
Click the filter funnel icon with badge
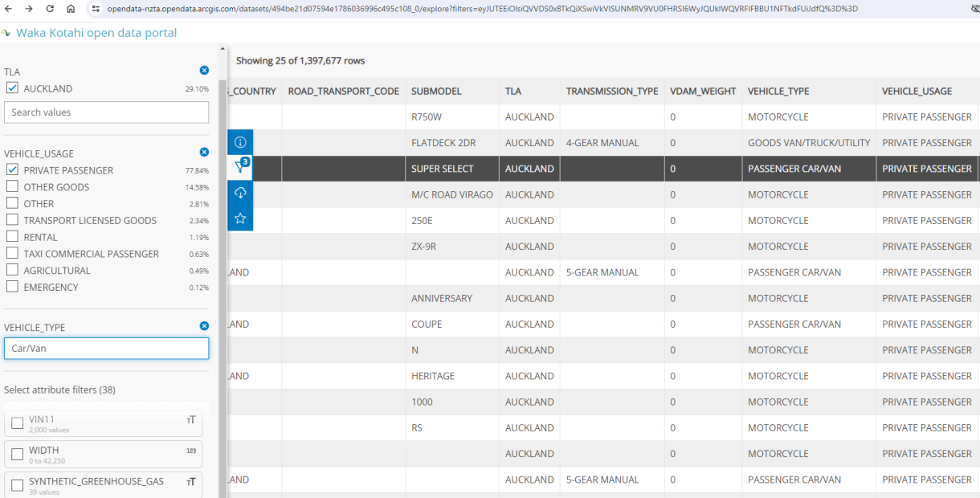pyautogui.click(x=240, y=167)
